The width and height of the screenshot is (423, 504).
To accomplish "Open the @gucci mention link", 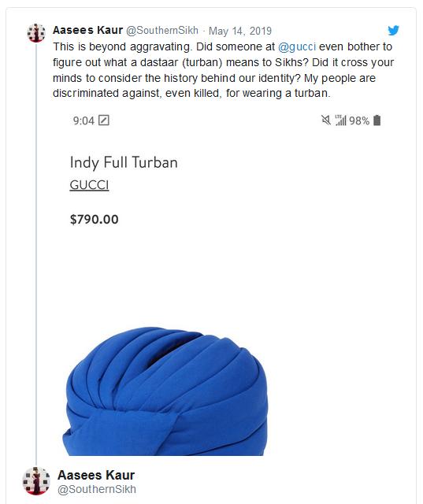I will (x=297, y=46).
